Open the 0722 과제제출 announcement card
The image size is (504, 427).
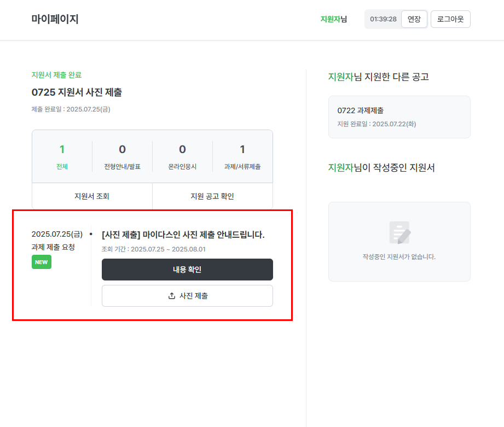399,116
